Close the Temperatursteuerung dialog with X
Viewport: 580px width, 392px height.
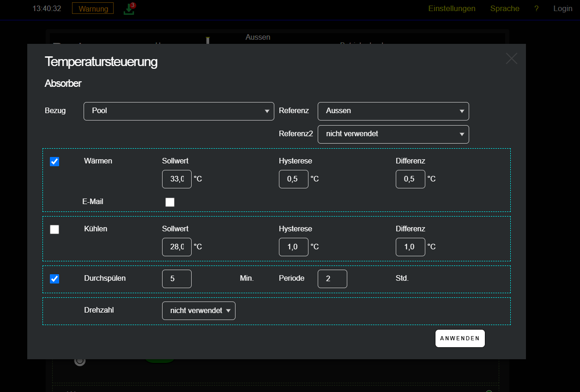pos(511,59)
